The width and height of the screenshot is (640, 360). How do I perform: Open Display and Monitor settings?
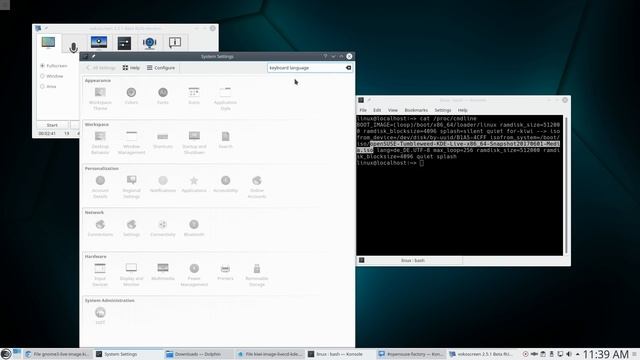[x=131, y=275]
